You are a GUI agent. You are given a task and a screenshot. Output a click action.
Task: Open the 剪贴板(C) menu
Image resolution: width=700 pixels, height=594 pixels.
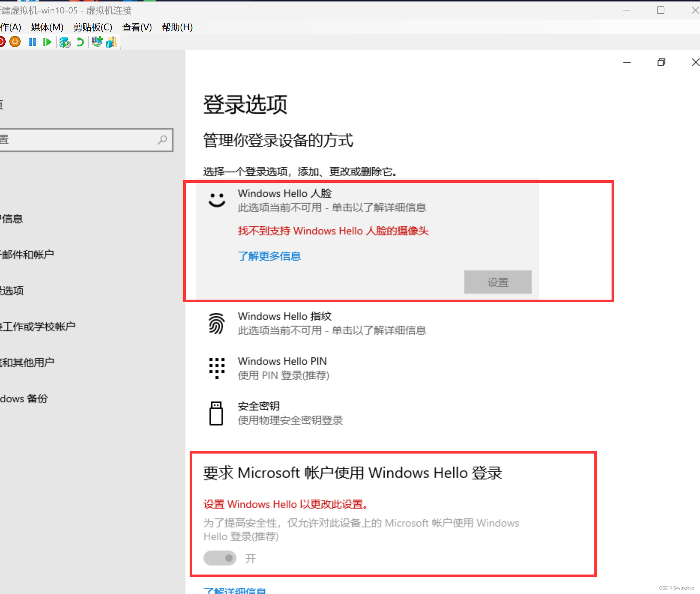pos(93,27)
